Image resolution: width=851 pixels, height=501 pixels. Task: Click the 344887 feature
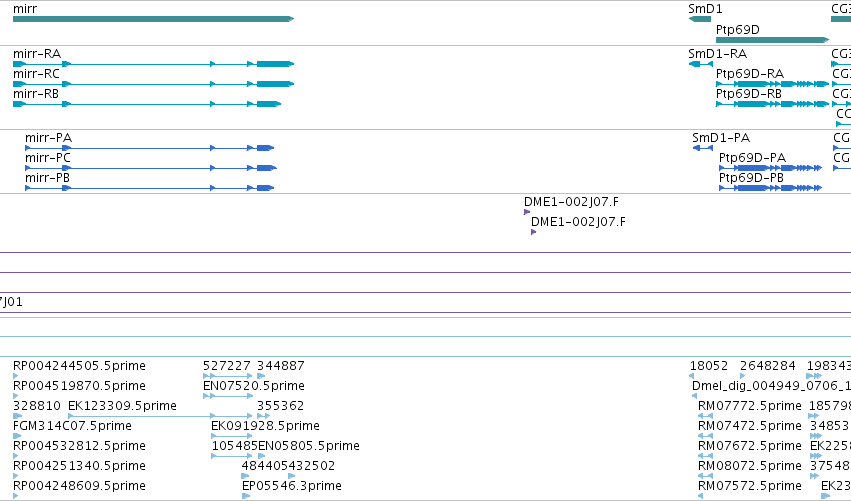(261, 376)
